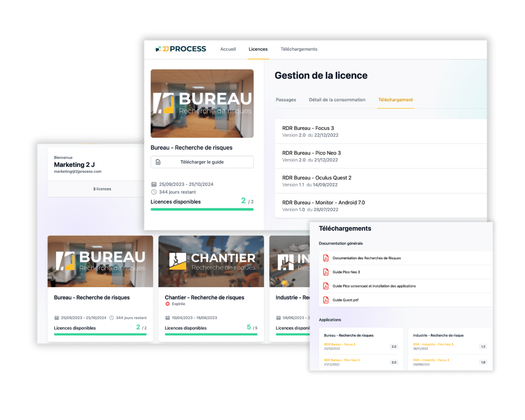The width and height of the screenshot is (525, 420).
Task: Select the RDR Bureau - Focus 3 Version 2.0 row
Action: tap(381, 131)
